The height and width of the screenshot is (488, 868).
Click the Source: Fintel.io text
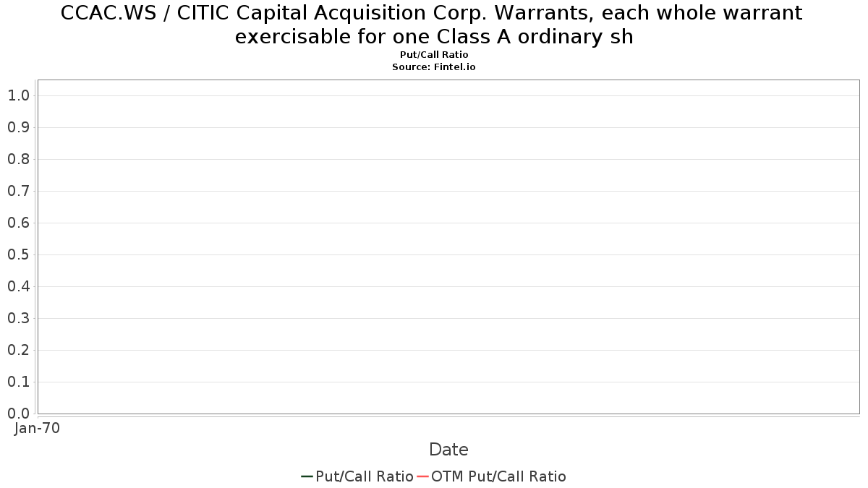click(x=434, y=67)
